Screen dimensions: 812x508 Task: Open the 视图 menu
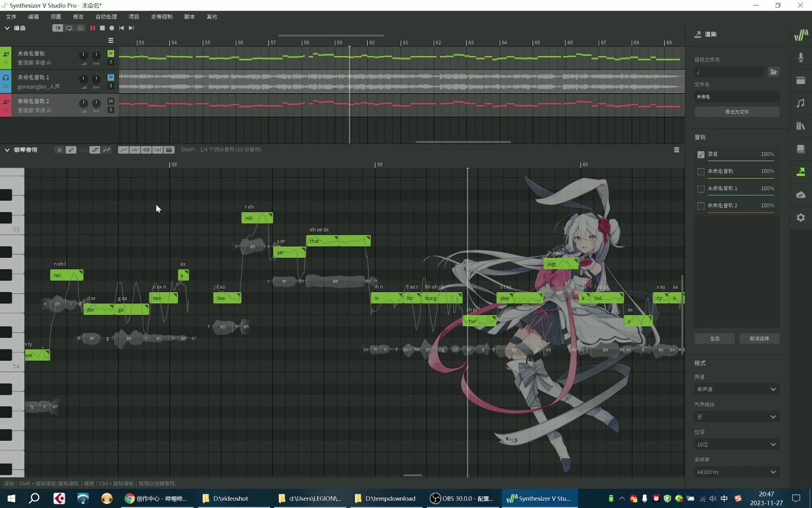point(56,17)
